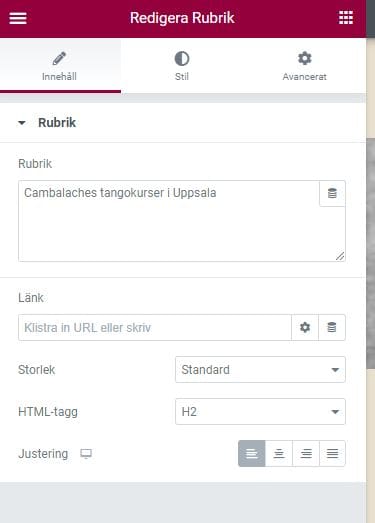Click the pencil icon on Innehåll tab
The height and width of the screenshot is (523, 375).
click(x=59, y=59)
